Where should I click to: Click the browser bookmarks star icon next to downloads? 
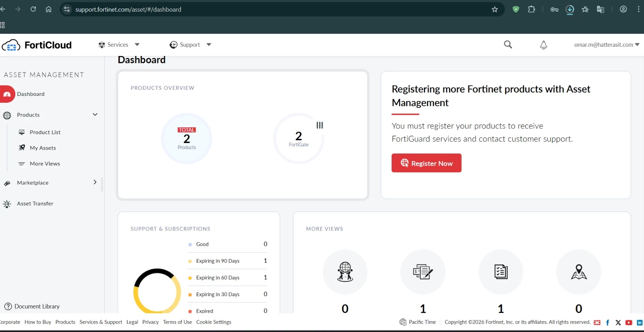pyautogui.click(x=585, y=9)
